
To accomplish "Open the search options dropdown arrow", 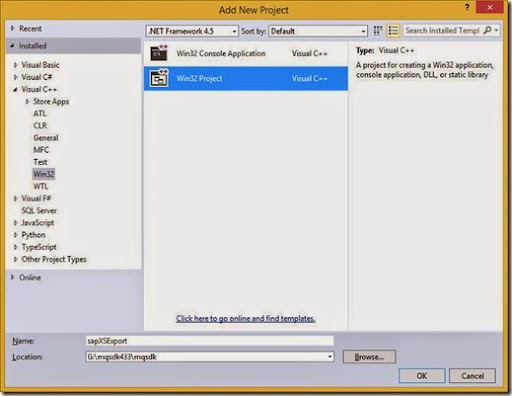I will tap(496, 30).
